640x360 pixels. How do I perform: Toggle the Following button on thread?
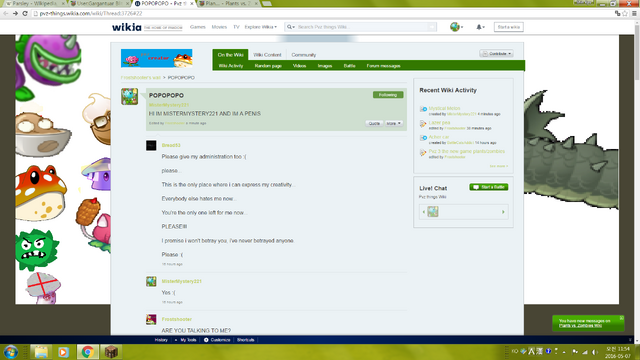click(388, 95)
